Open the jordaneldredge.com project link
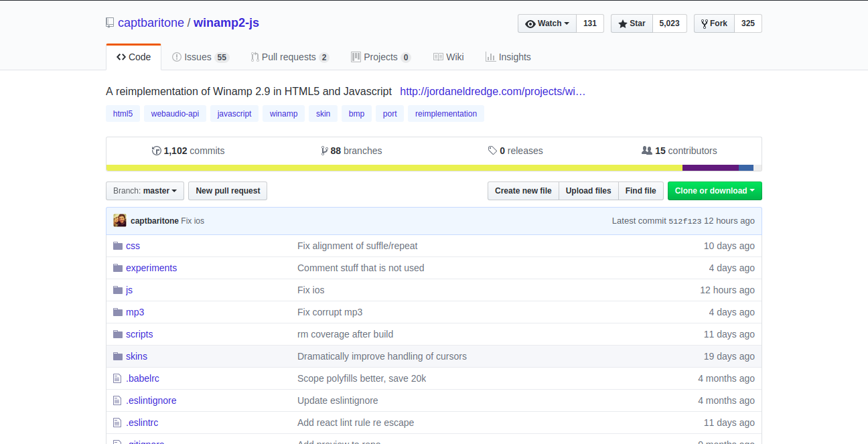Viewport: 868px width, 444px height. click(x=492, y=91)
